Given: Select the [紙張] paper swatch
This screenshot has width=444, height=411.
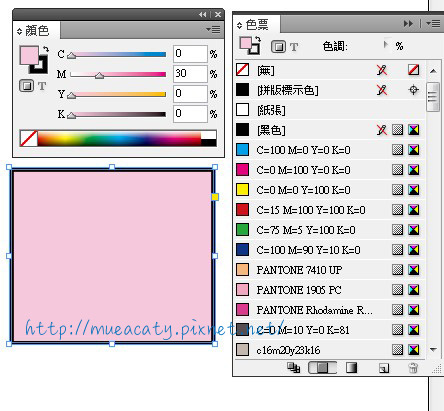Looking at the screenshot, I should click(x=329, y=110).
